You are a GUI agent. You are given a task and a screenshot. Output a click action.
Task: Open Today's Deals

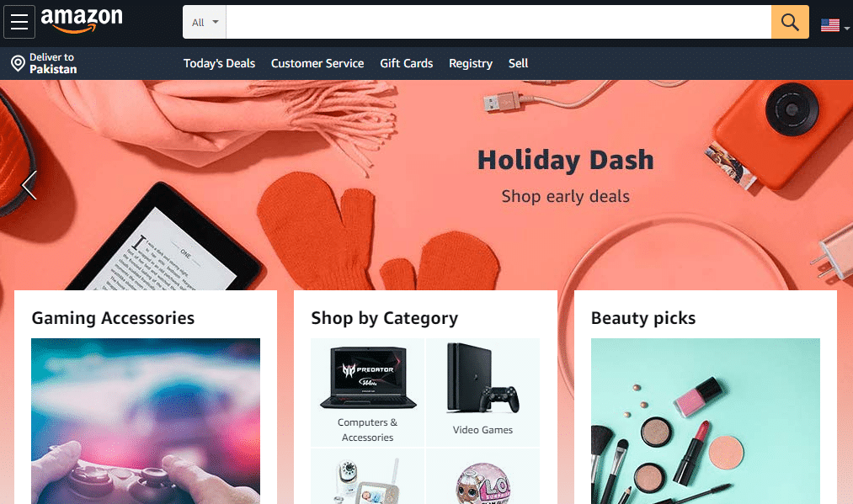click(219, 64)
